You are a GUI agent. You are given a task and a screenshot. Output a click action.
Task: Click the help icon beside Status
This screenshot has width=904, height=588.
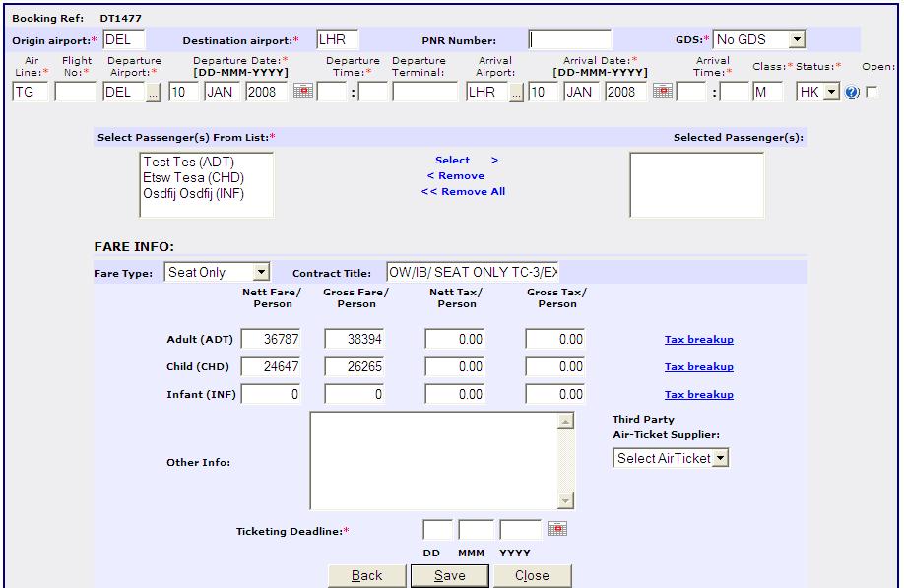click(852, 93)
